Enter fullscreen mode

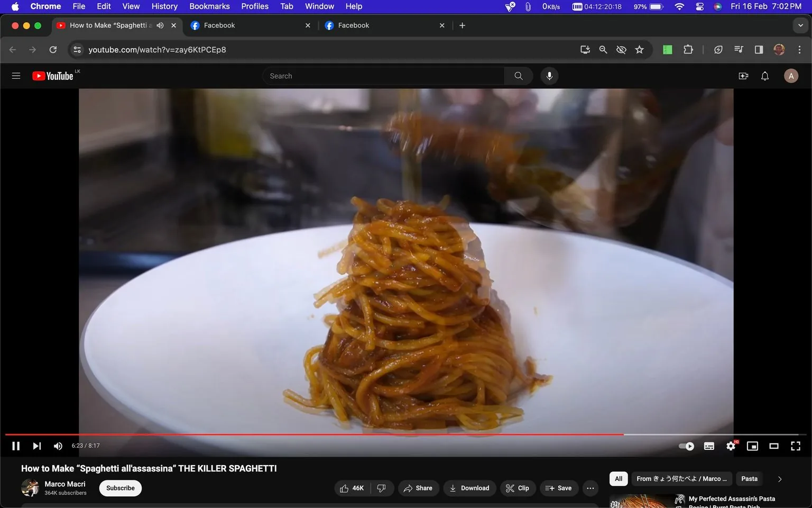pos(796,446)
